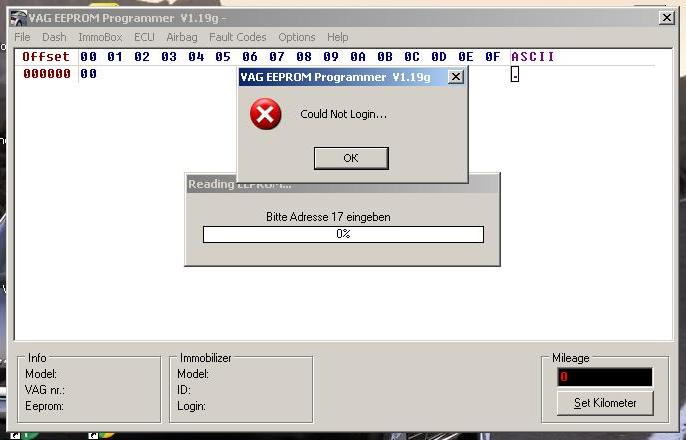
Task: Open the ImmoBox menu
Action: click(x=100, y=37)
